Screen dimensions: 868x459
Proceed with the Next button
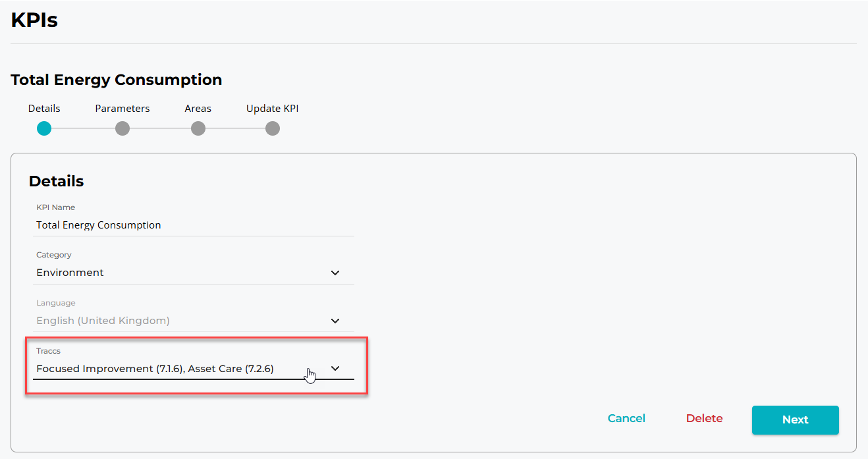[795, 420]
